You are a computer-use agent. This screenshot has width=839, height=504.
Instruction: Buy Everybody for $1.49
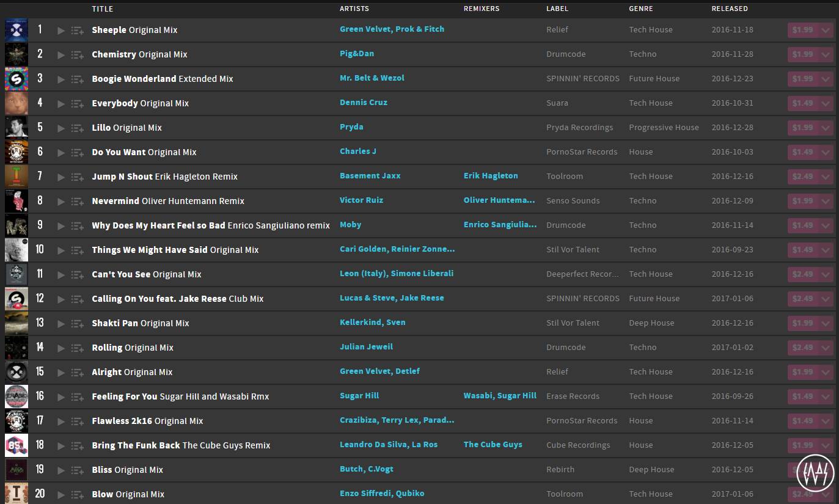tap(803, 103)
